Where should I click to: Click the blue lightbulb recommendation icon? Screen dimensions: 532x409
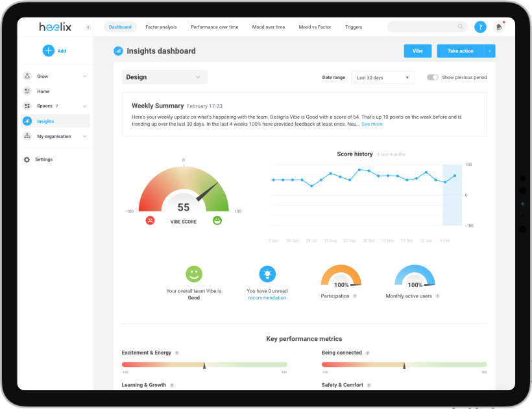click(267, 274)
